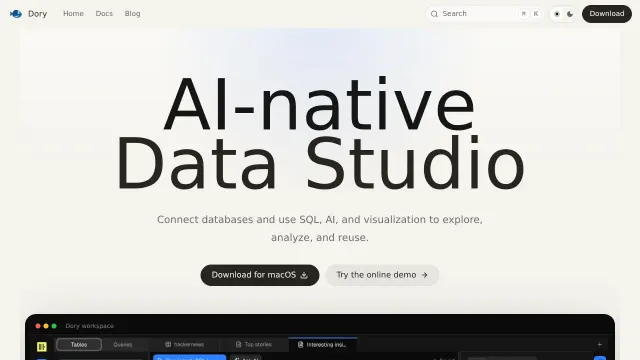Click Download for macOS button

click(x=260, y=275)
